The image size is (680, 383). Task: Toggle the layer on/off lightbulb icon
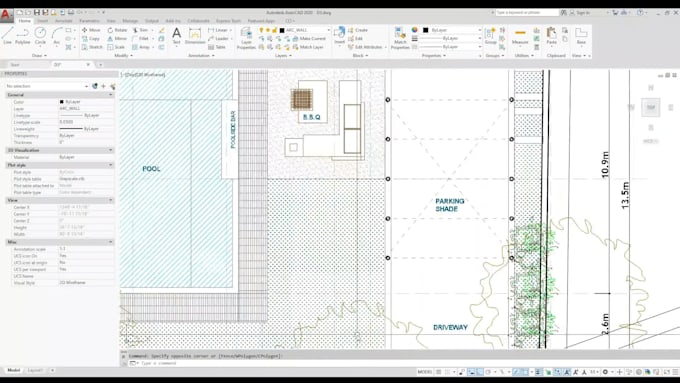click(x=261, y=30)
